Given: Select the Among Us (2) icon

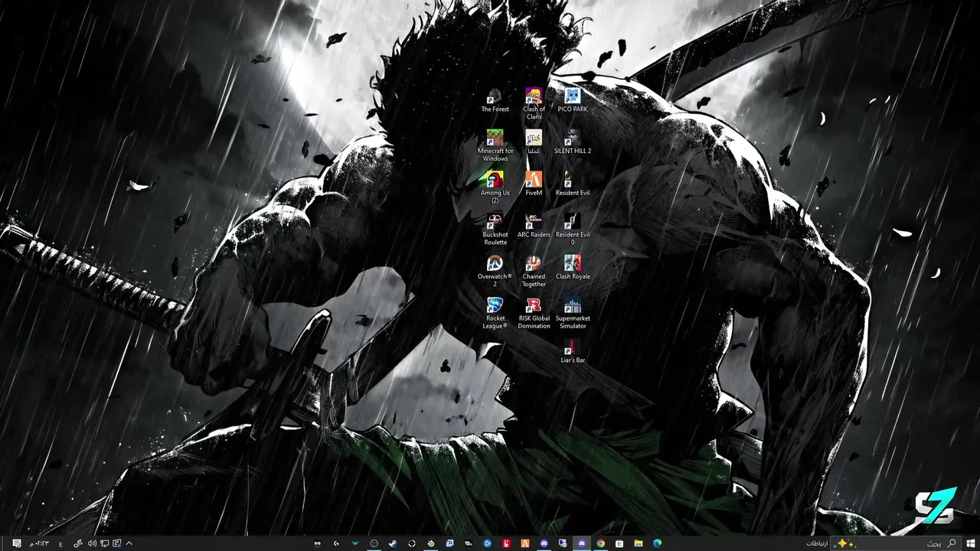Looking at the screenshot, I should (x=495, y=188).
